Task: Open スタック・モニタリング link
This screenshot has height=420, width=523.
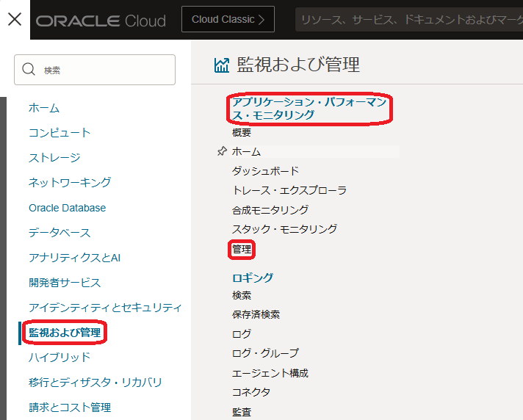Action: [284, 228]
